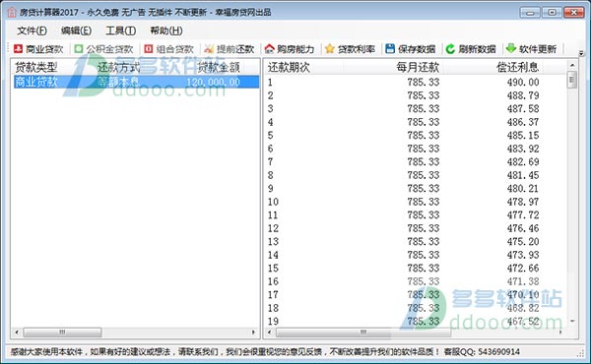Click the 公积金贷款 toolbar icon

79,49
